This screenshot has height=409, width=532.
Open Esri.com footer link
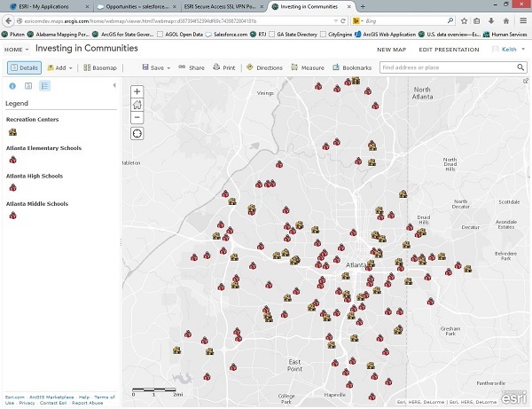click(x=15, y=397)
